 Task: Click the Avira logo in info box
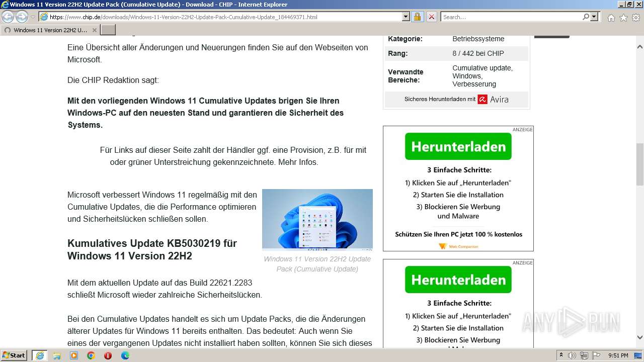click(493, 99)
